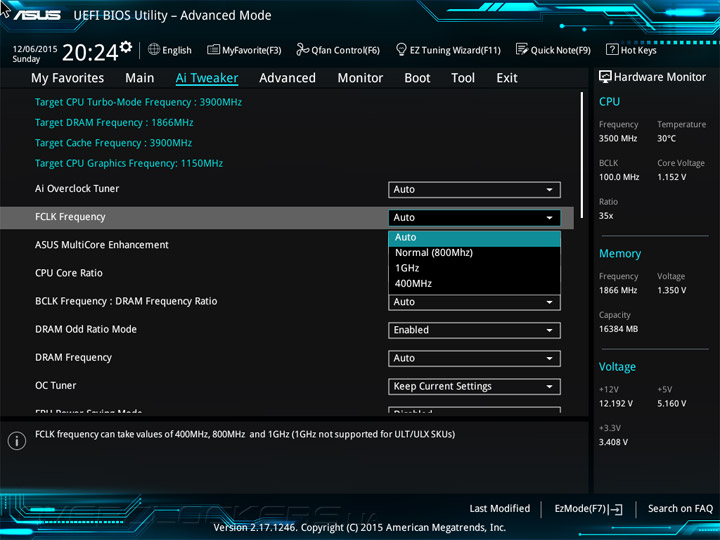Click the info icon beside FCLK description

[17, 441]
